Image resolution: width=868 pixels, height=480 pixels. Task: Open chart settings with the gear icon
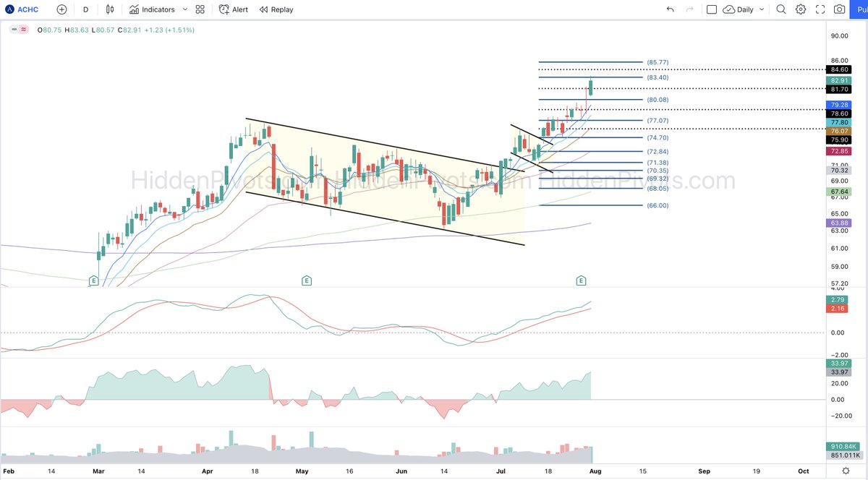coord(801,9)
